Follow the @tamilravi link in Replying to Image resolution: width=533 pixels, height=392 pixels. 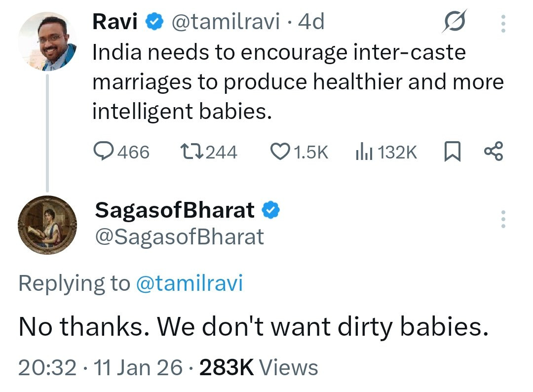click(x=189, y=284)
